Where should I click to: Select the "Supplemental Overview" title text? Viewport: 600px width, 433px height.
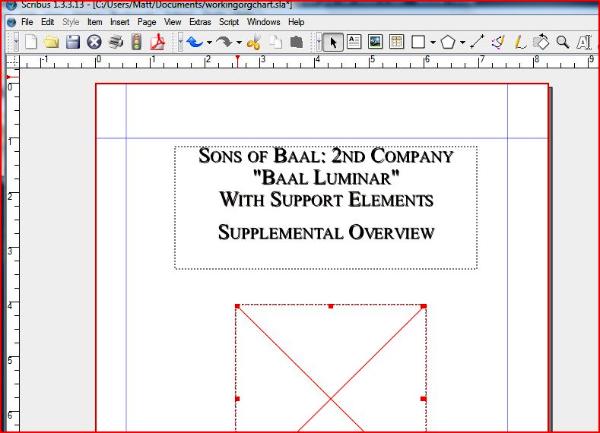pos(326,232)
